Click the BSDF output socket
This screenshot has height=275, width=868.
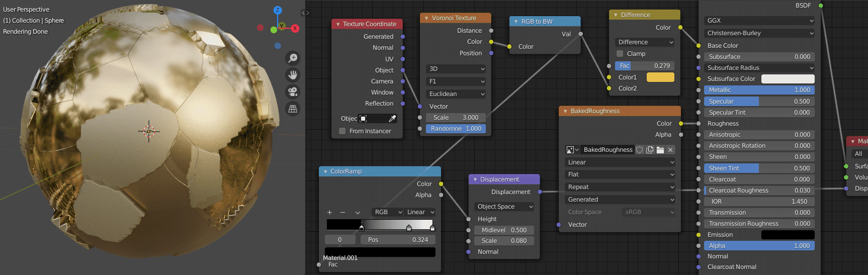point(821,6)
